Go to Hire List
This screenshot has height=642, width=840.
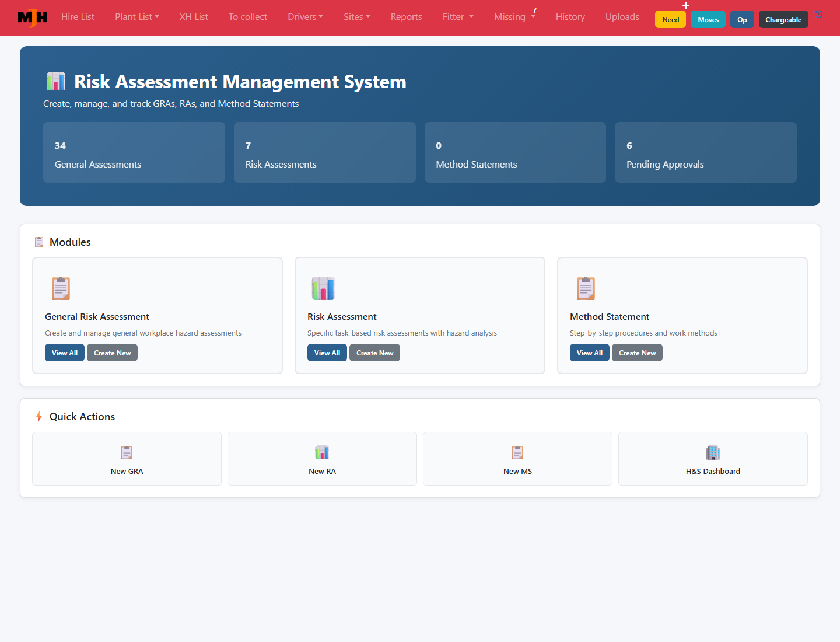(78, 17)
